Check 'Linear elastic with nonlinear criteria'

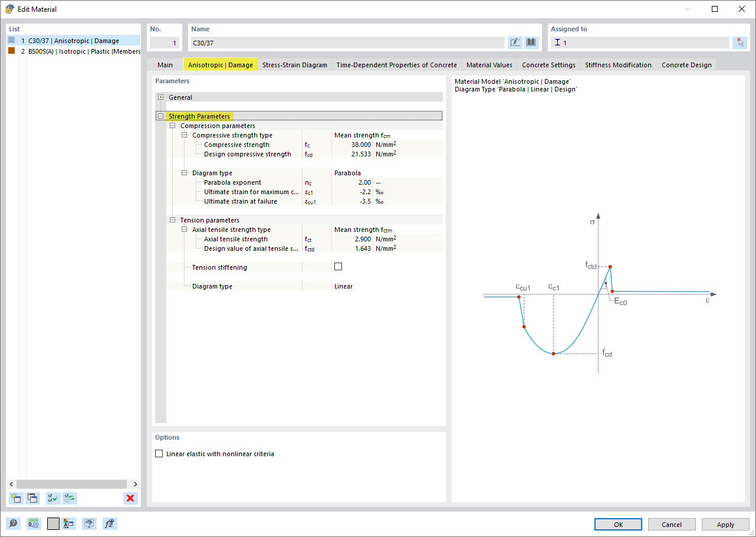pos(159,453)
